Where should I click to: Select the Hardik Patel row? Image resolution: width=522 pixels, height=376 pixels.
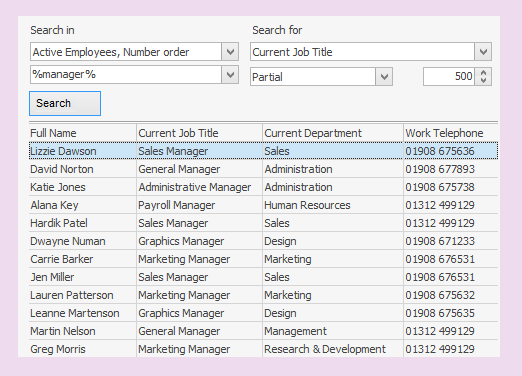(x=263, y=223)
